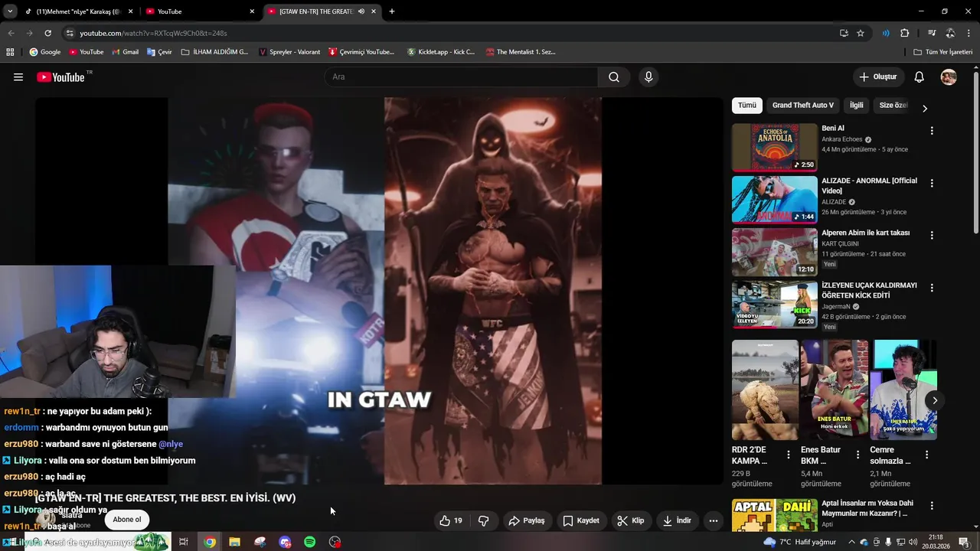Bookmark this page with star icon
This screenshot has width=980, height=551.
[x=861, y=33]
